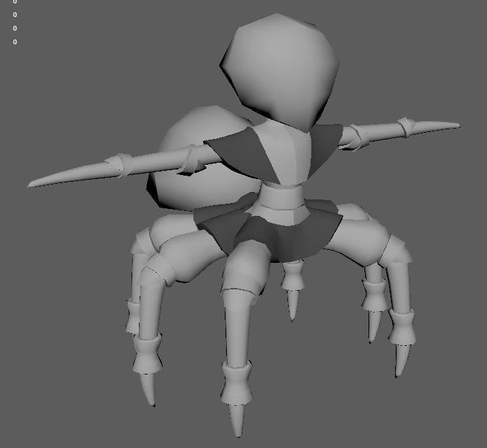Select the front center leg's claw tip
This screenshot has height=448, width=487.
(238, 421)
